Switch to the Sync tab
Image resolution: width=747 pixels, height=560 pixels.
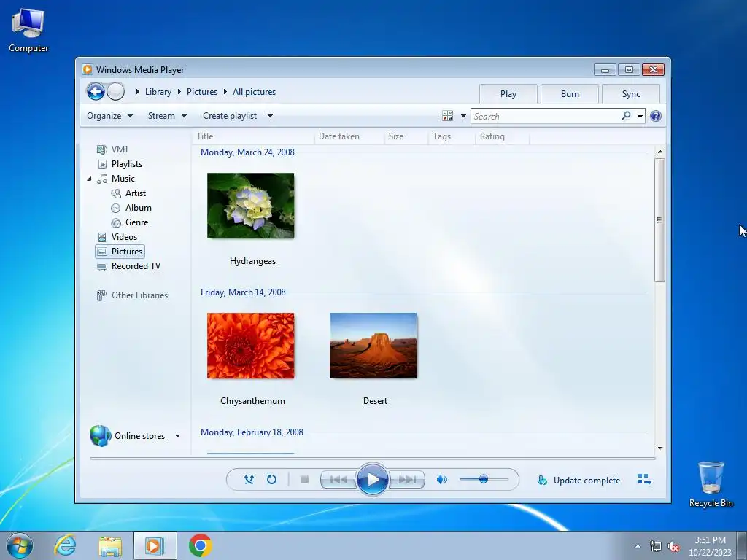click(631, 94)
